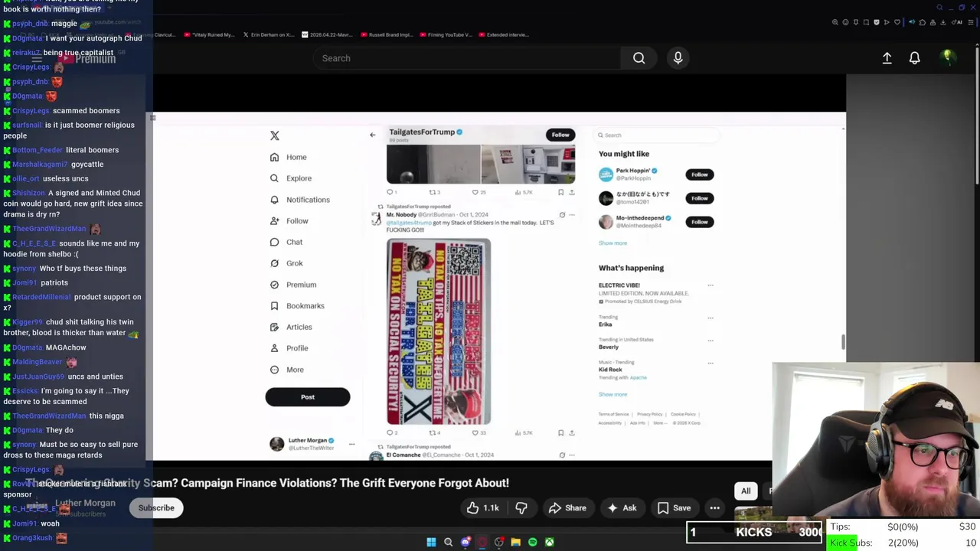Subscribe to Luther Morgan channel
This screenshot has width=980, height=551.
(x=156, y=508)
